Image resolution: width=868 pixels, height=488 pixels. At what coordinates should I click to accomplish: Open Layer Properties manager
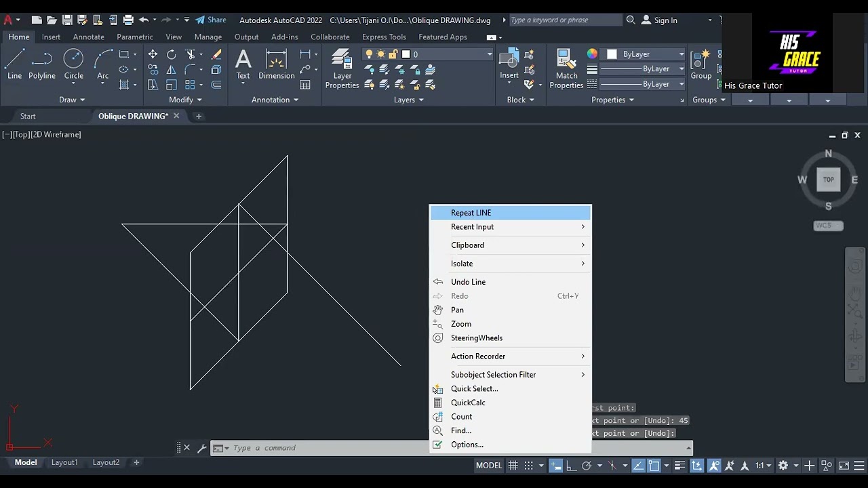coord(342,69)
